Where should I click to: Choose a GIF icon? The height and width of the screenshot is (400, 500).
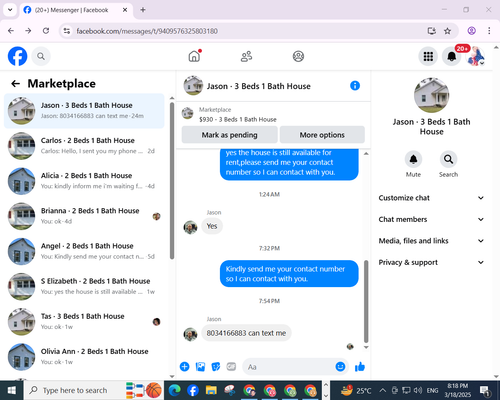pyautogui.click(x=231, y=367)
